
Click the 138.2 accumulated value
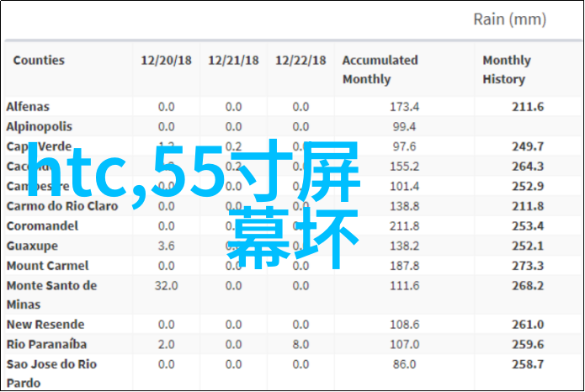(404, 246)
